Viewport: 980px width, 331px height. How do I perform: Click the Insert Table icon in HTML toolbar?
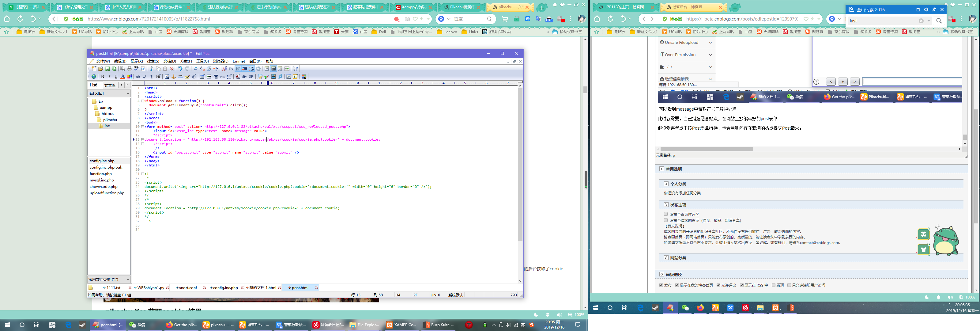(202, 77)
